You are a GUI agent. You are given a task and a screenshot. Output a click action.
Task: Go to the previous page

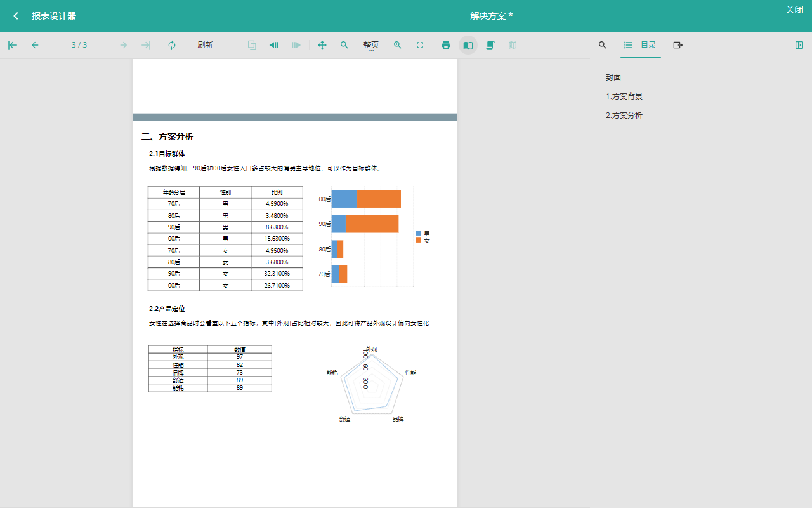click(35, 45)
